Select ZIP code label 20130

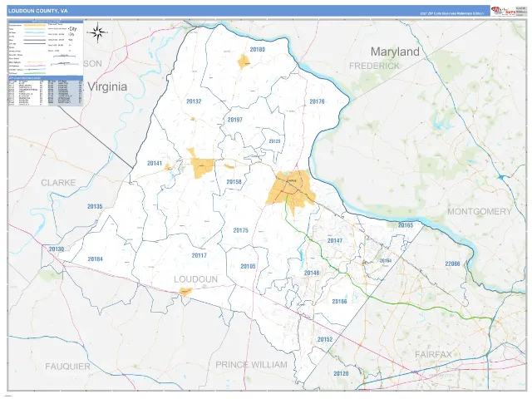point(57,249)
